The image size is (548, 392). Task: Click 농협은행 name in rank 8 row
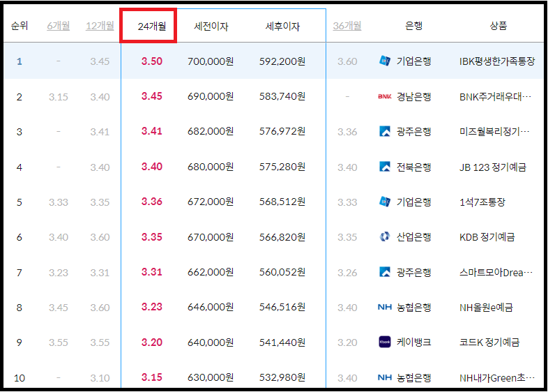click(x=414, y=308)
